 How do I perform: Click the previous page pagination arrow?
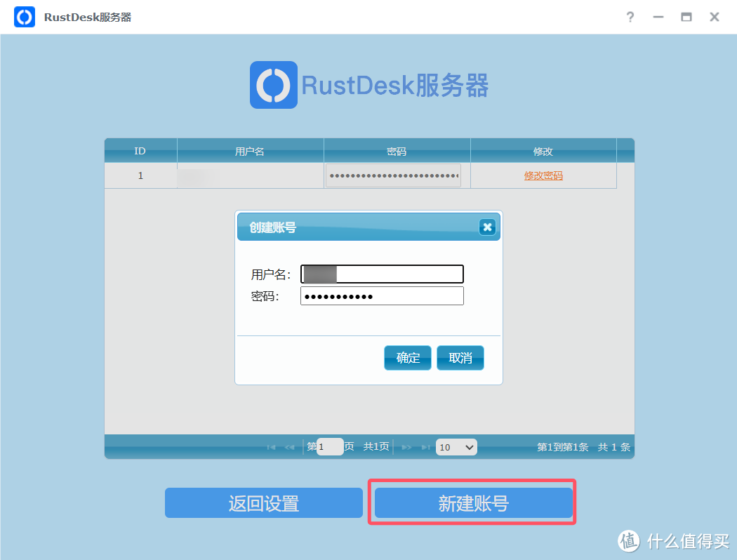point(288,446)
